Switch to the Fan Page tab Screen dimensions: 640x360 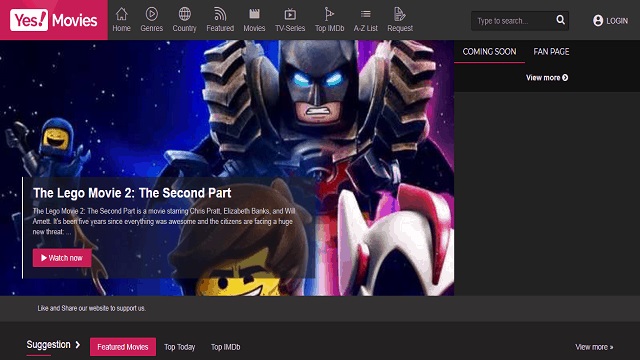551,52
